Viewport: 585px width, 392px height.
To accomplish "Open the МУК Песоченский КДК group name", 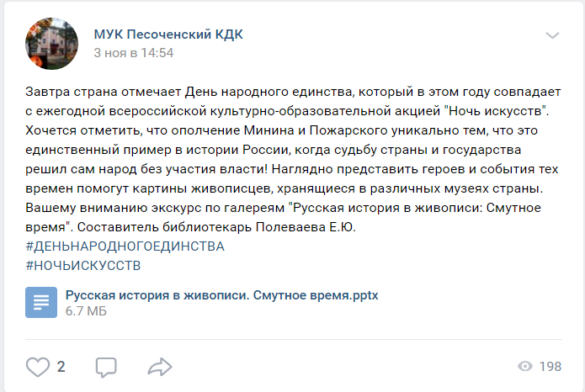I will pyautogui.click(x=168, y=34).
